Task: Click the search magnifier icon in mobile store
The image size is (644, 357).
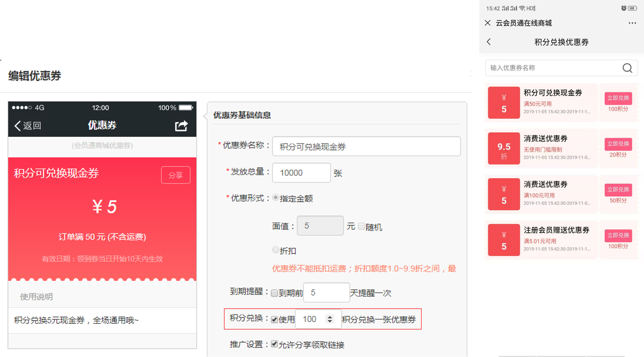Action: click(x=627, y=68)
